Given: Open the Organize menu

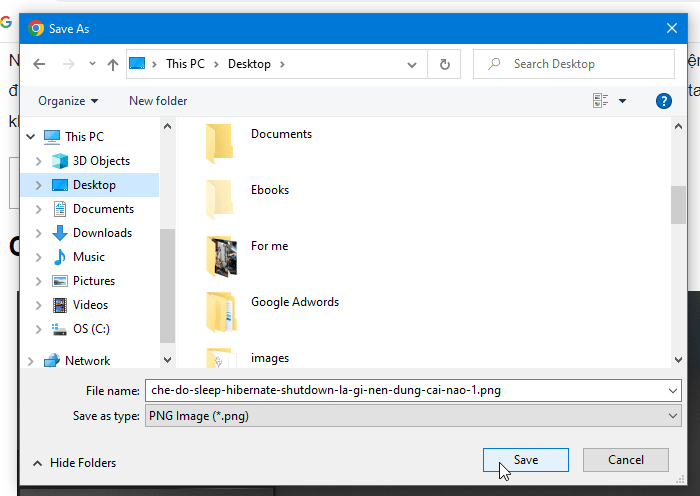Looking at the screenshot, I should (68, 101).
